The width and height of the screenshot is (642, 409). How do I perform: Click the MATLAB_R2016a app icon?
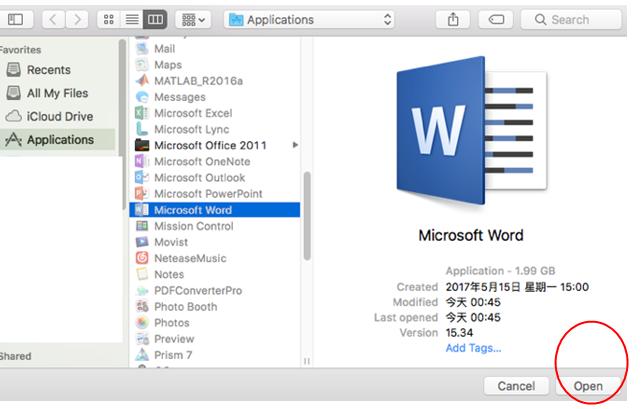coord(142,81)
